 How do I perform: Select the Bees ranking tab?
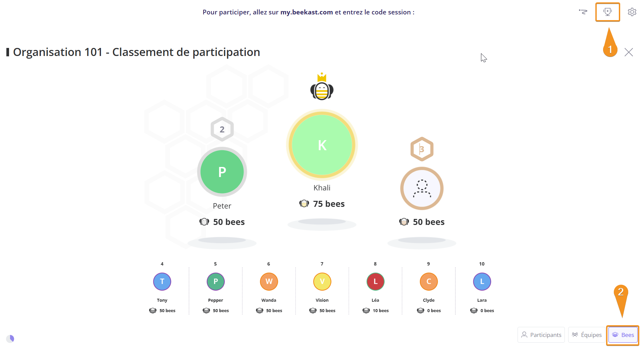pyautogui.click(x=623, y=335)
